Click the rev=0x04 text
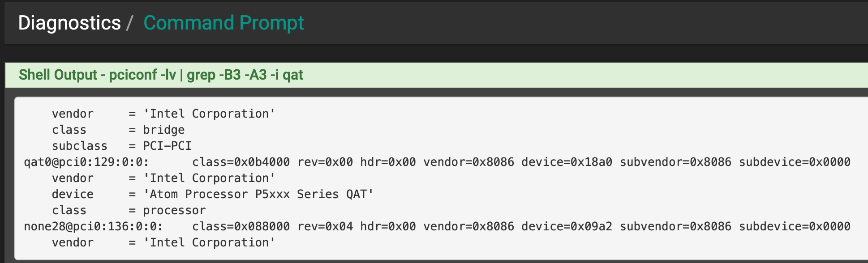868x263 pixels. coord(325,226)
